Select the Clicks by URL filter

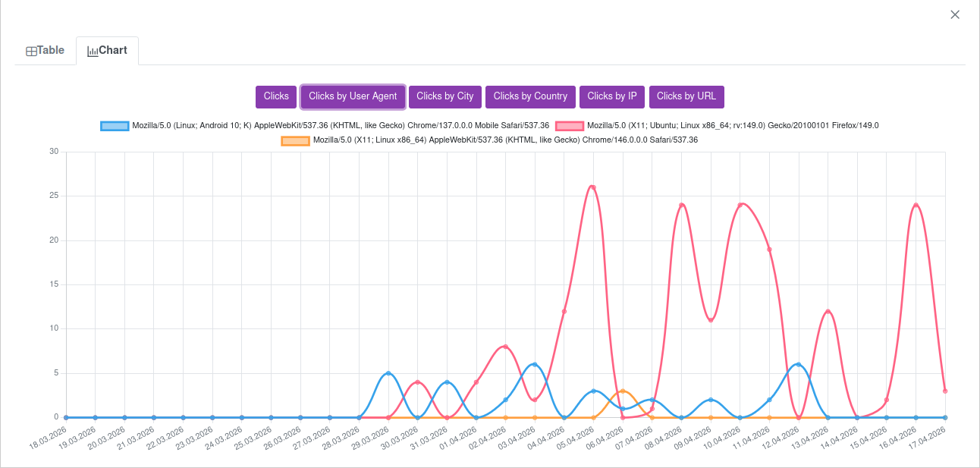pos(686,96)
